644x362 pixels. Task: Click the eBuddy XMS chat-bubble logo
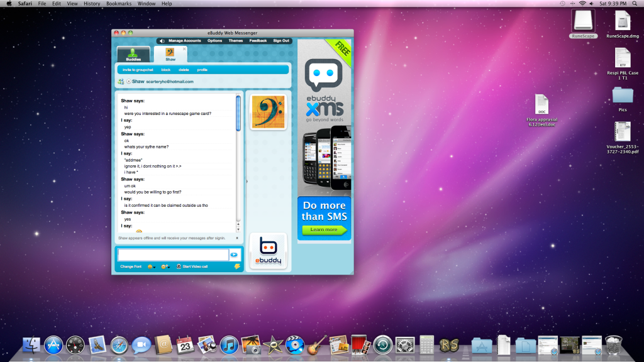click(x=324, y=75)
